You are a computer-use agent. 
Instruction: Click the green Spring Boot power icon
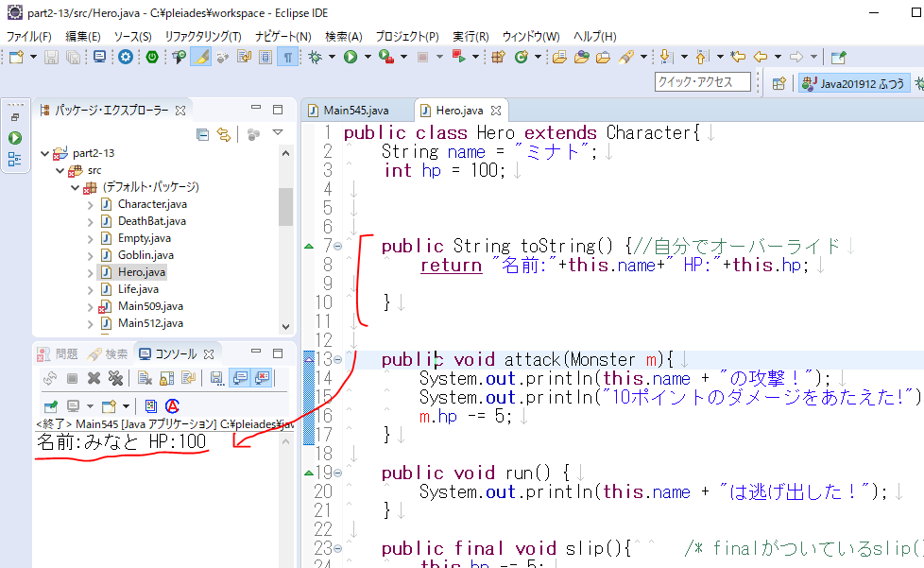click(152, 57)
